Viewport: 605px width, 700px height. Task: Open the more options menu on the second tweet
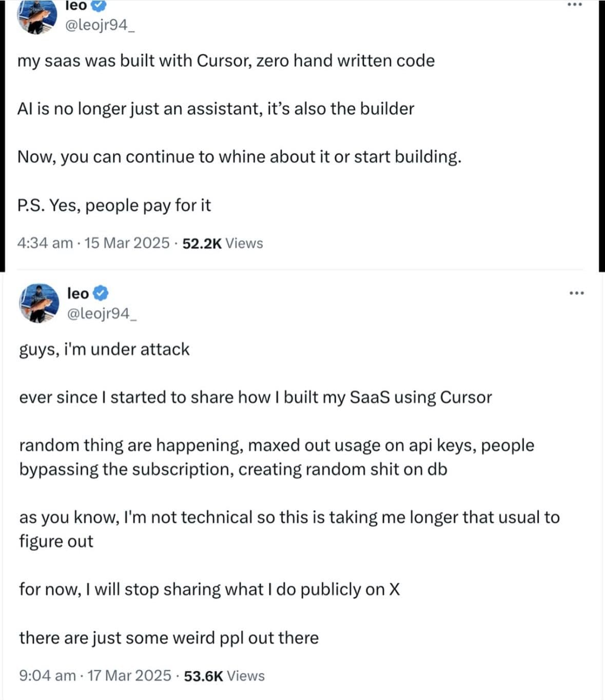click(577, 292)
